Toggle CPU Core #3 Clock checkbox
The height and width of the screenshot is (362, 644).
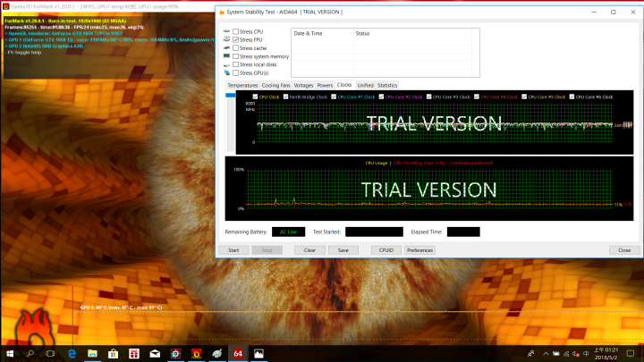point(428,97)
